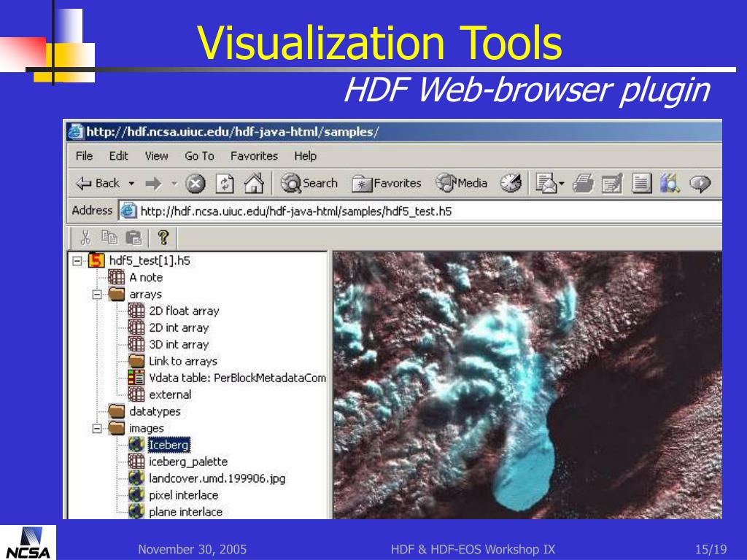Image resolution: width=747 pixels, height=560 pixels.
Task: Click the Search toolbar button
Action: click(x=309, y=183)
